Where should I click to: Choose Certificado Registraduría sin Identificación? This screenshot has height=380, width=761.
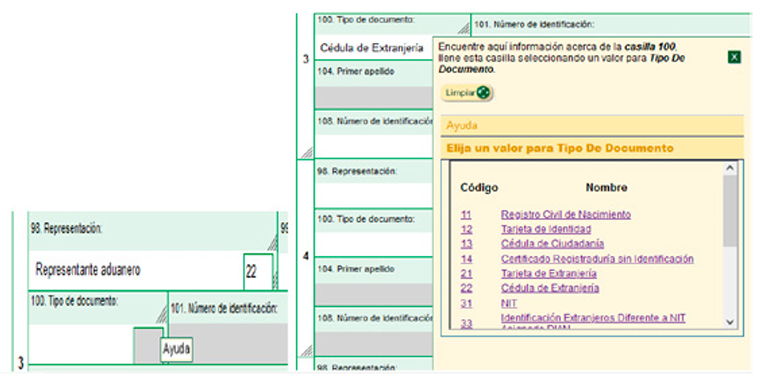click(597, 259)
